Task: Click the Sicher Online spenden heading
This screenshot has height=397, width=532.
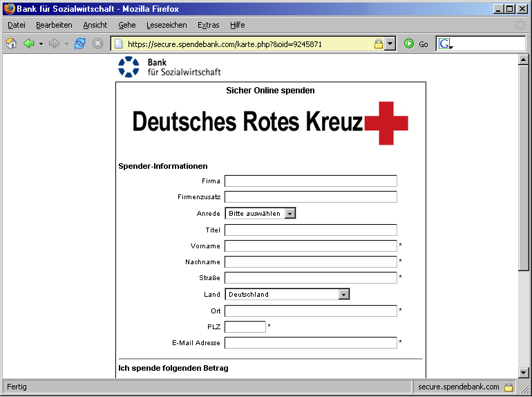Action: (270, 91)
